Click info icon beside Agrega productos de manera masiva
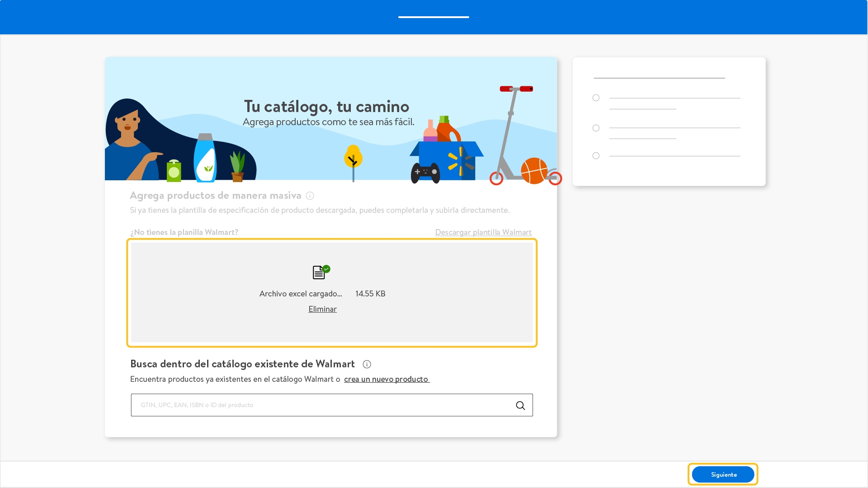 (x=310, y=196)
